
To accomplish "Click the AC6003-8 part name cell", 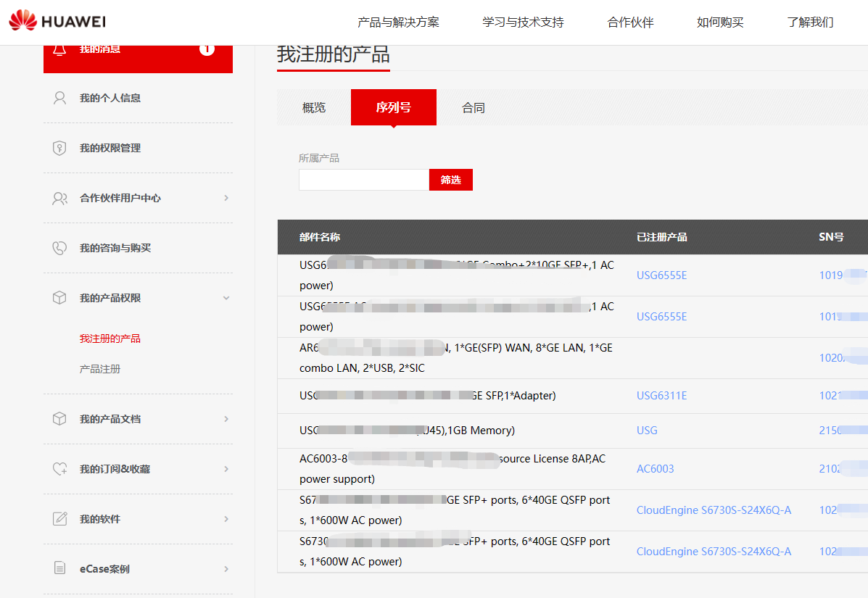I will tap(452, 468).
